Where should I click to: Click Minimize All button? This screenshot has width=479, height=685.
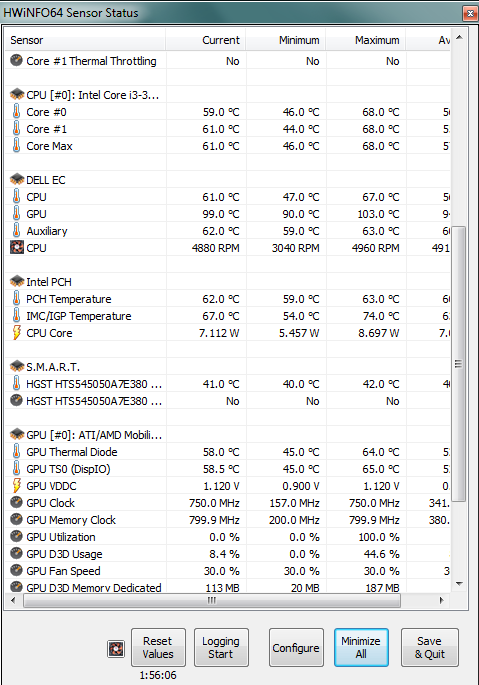pyautogui.click(x=361, y=647)
